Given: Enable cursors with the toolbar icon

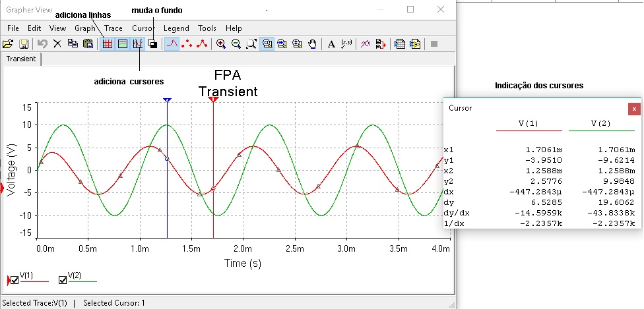Looking at the screenshot, I should pos(138,44).
